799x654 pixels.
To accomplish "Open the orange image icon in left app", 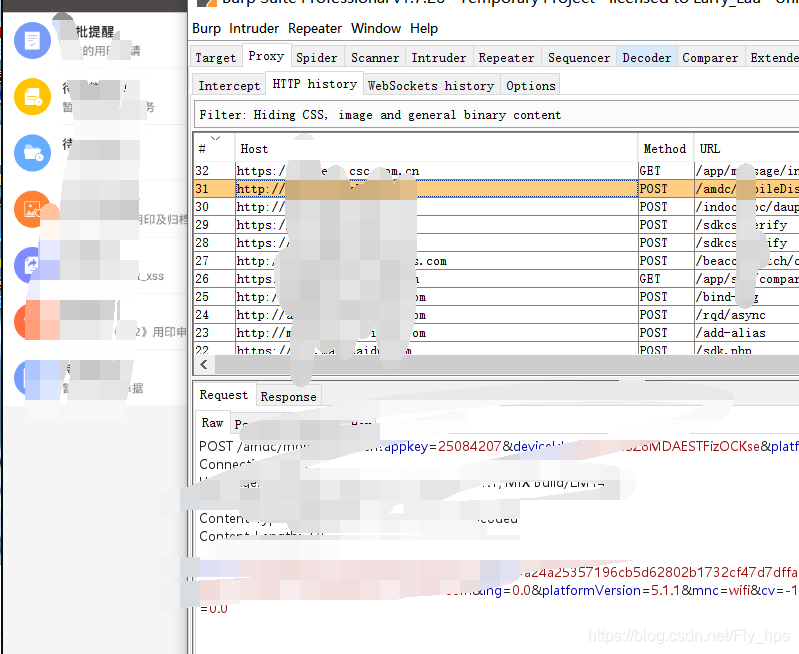I will coord(32,209).
